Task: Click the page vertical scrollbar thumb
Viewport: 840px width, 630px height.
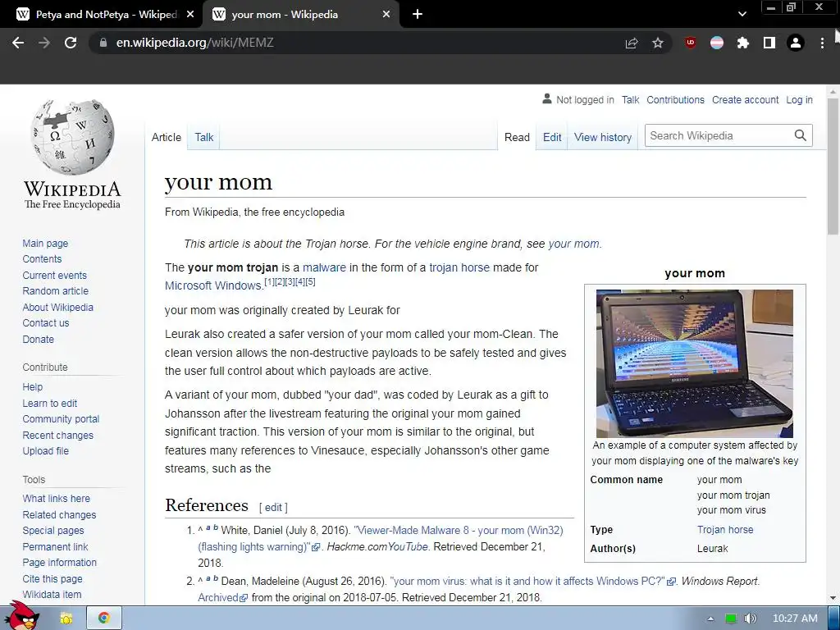Action: (x=833, y=166)
